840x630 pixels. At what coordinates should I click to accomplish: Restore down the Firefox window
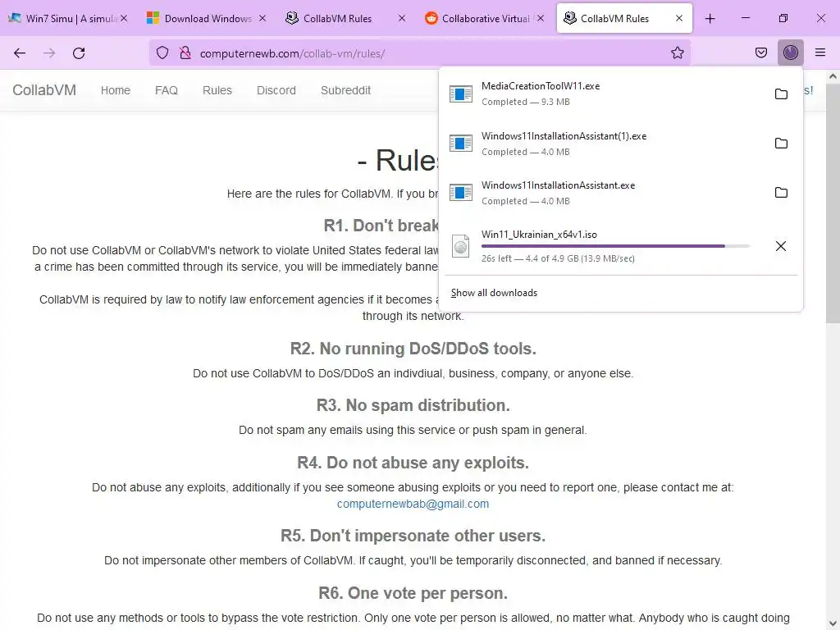coord(783,18)
